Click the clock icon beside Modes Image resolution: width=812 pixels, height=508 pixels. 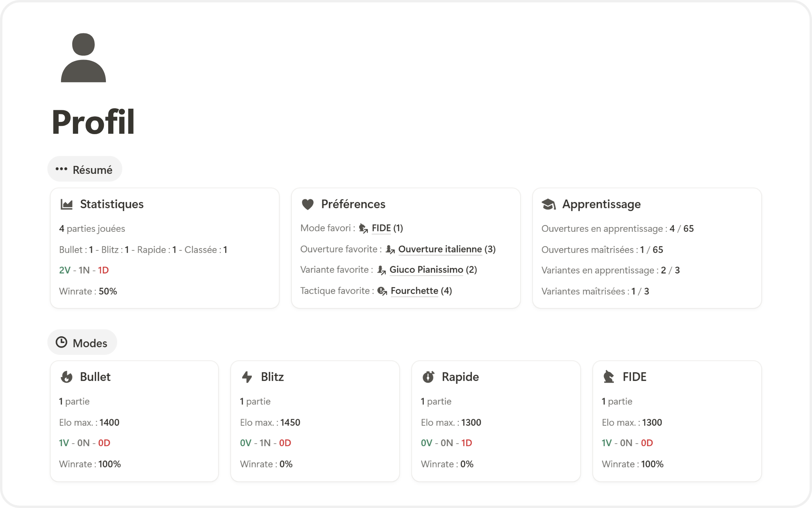[x=61, y=343]
